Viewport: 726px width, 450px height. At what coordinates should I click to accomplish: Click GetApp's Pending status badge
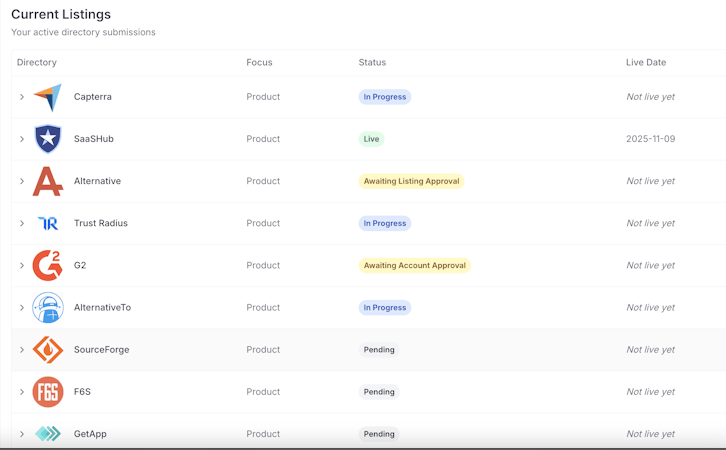point(379,434)
